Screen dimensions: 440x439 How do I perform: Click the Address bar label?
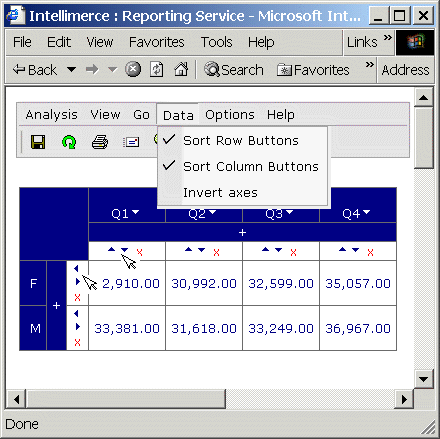405,70
